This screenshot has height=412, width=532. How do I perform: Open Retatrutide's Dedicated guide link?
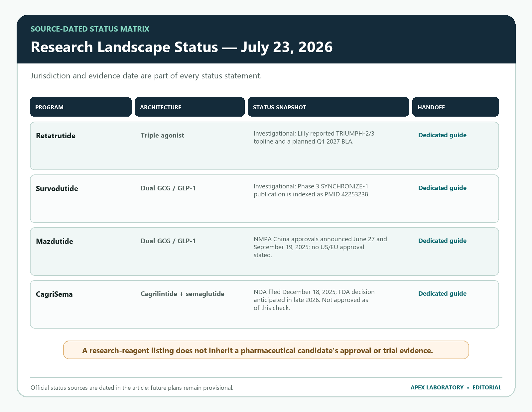(x=442, y=135)
